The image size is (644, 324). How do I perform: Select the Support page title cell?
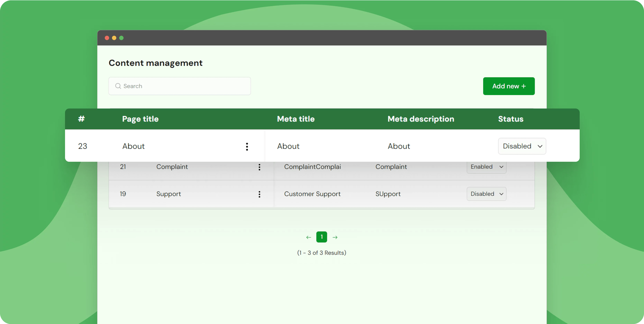tap(168, 194)
